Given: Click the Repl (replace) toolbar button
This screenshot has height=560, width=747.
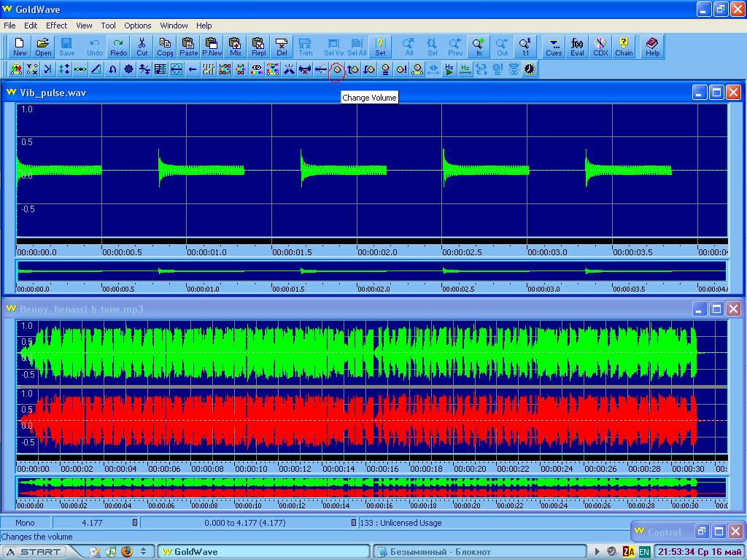Looking at the screenshot, I should [259, 47].
